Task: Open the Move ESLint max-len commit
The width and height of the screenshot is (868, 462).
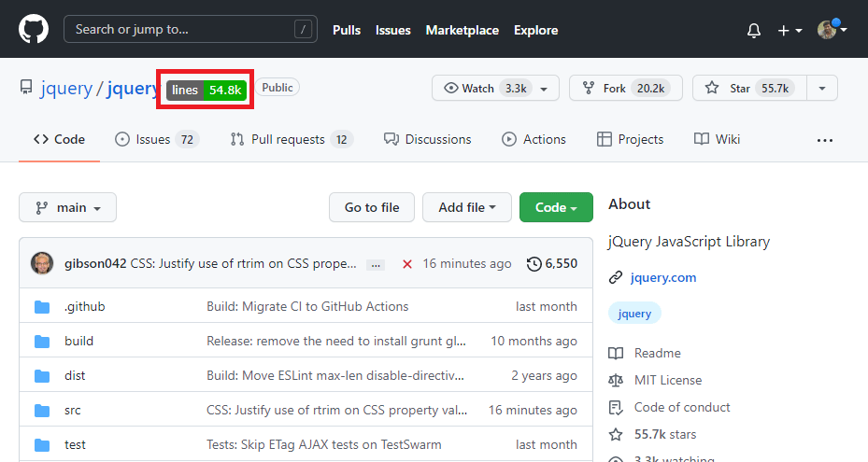Action: [334, 376]
